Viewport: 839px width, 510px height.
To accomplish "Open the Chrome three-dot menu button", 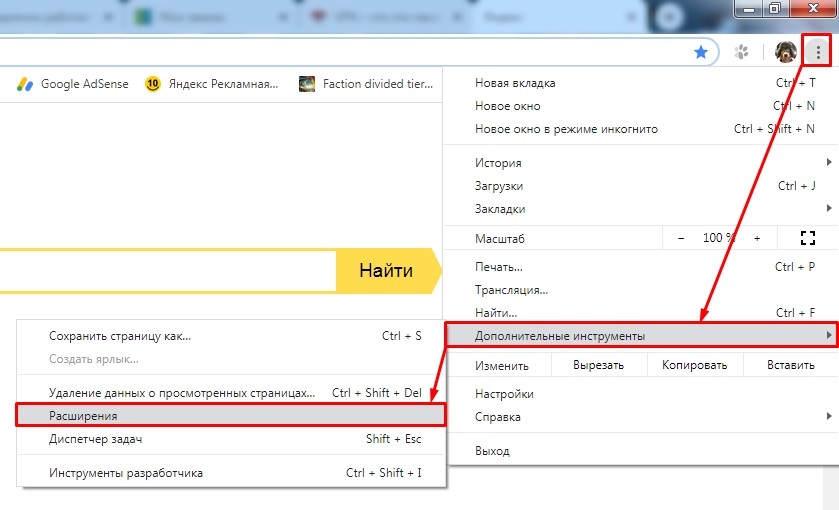I will pos(818,52).
